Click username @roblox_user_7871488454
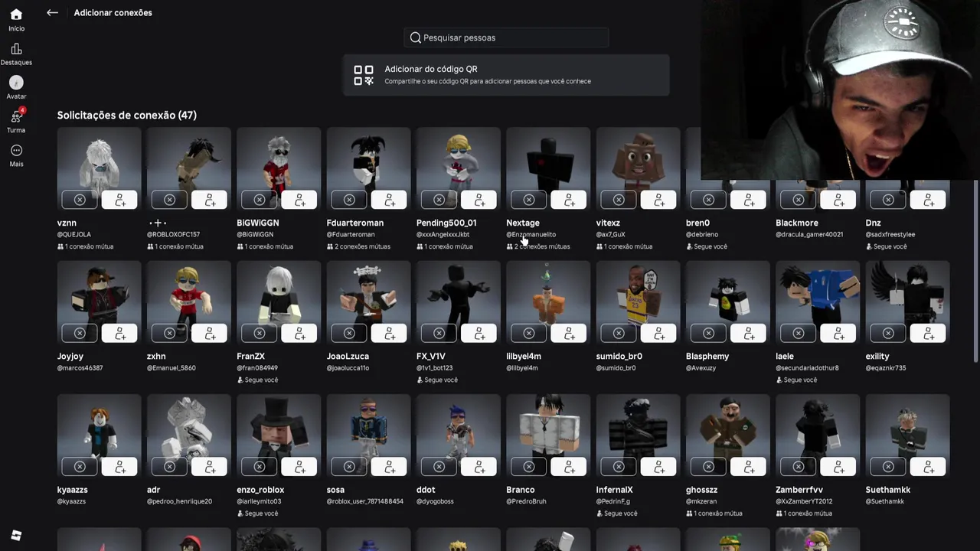This screenshot has width=980, height=551. coord(365,501)
